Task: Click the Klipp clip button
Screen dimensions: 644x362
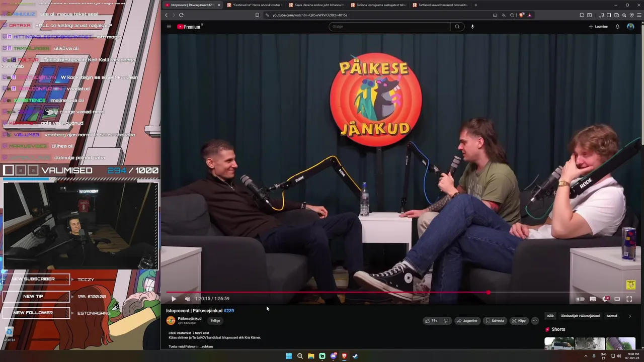Action: click(519, 321)
